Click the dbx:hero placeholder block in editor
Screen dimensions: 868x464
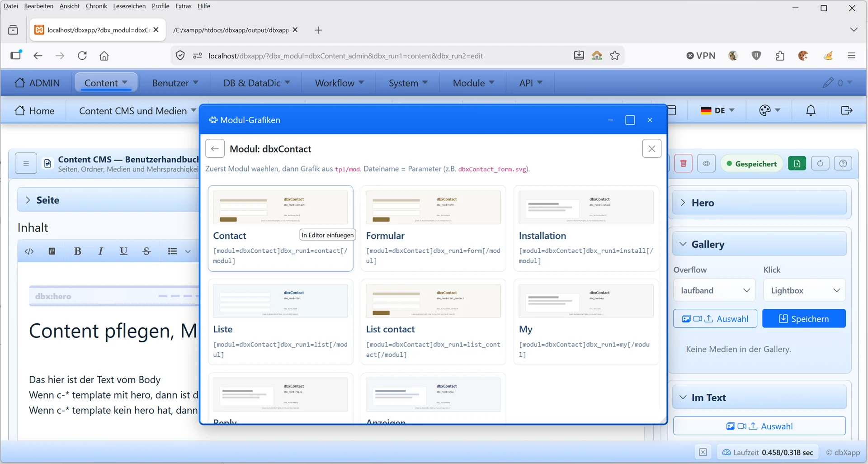tap(114, 296)
